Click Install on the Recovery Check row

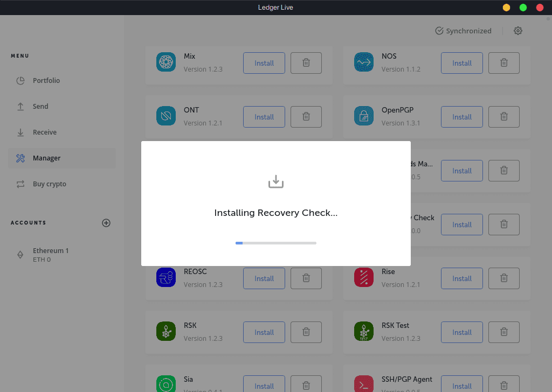tap(462, 225)
